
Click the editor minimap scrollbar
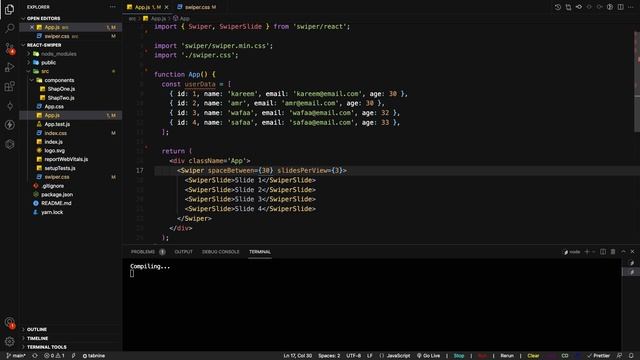637,82
